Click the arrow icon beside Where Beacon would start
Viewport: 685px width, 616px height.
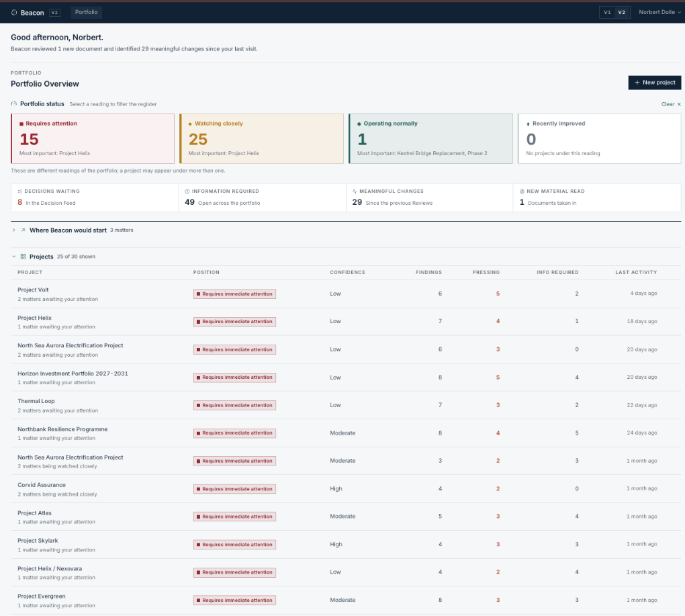coord(23,230)
